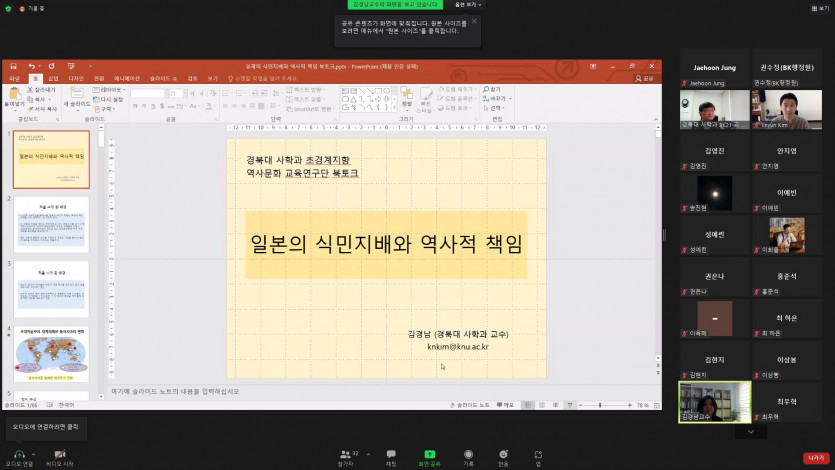Viewport: 835px width, 470px height.
Task: Switch to Normal view icon
Action: (528, 405)
